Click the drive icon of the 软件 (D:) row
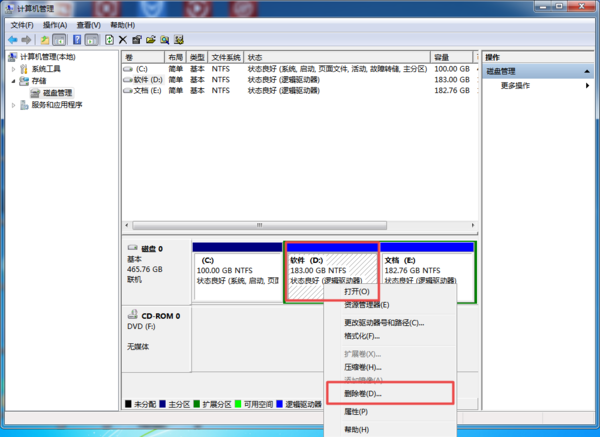 (128, 80)
